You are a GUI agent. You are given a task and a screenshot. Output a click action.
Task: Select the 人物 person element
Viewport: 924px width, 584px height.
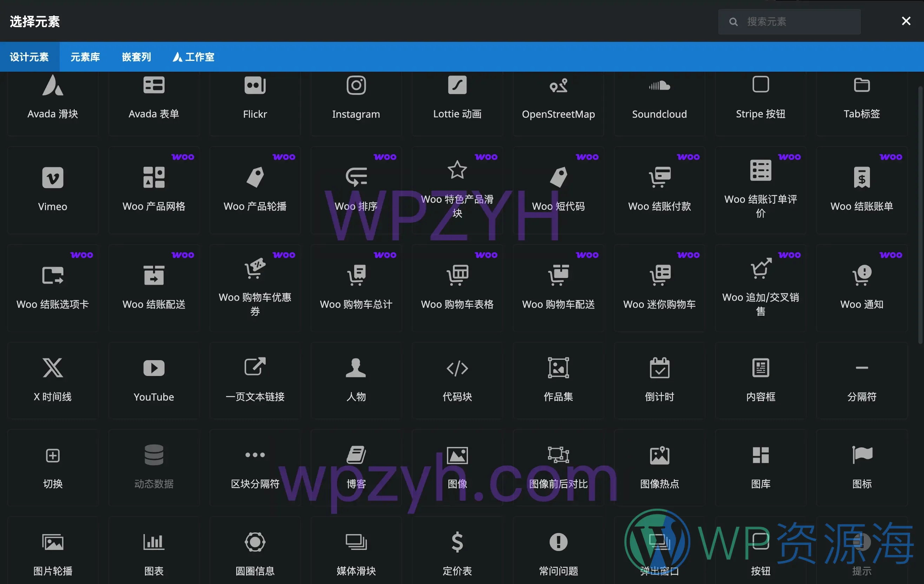pos(356,380)
